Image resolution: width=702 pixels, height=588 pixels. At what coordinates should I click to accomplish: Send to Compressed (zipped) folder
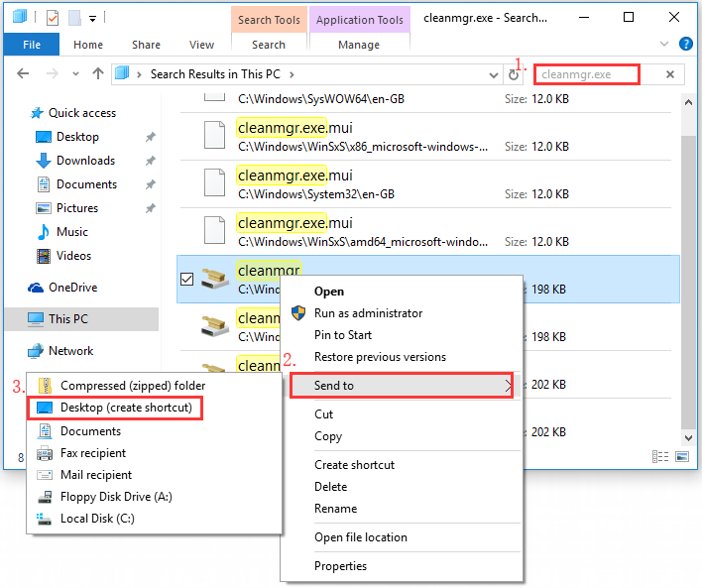pyautogui.click(x=133, y=386)
